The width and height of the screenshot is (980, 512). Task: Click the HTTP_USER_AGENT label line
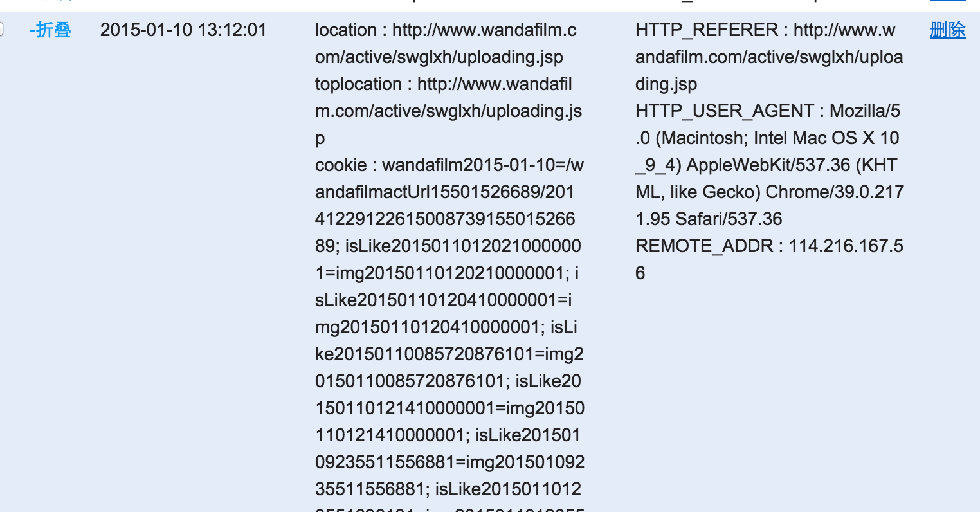click(x=768, y=111)
